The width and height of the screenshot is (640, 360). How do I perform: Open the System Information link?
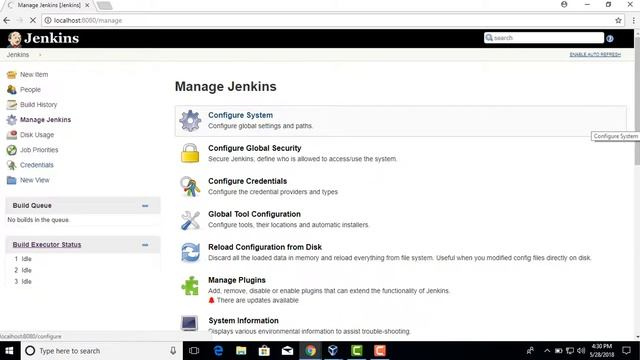(243, 321)
